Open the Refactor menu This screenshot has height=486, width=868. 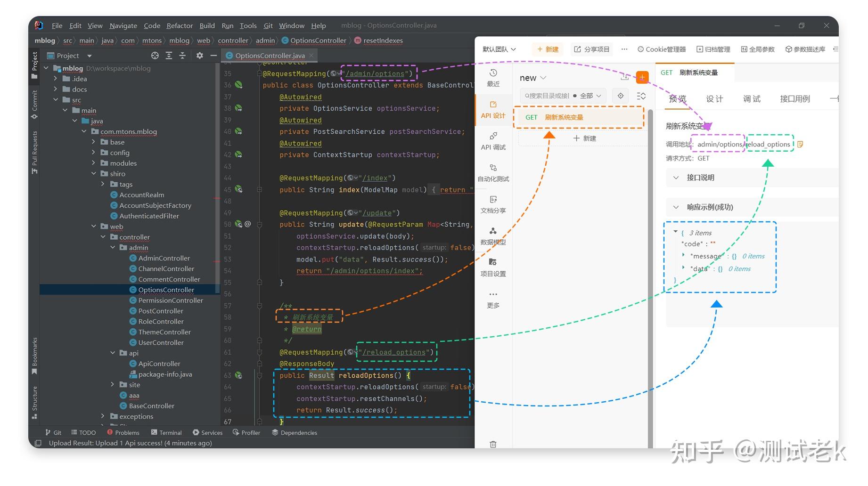[x=180, y=25]
